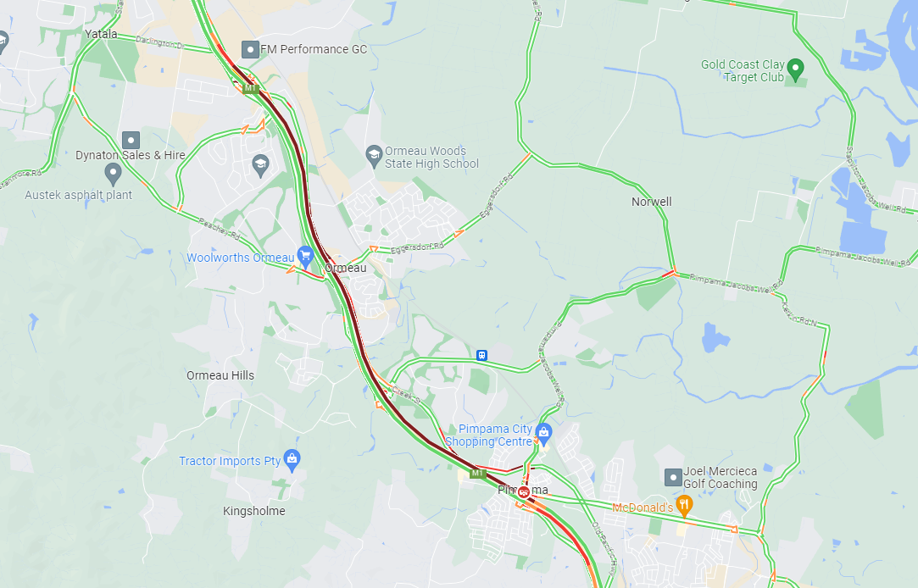
Task: Click the Ormeau suburb label
Action: (346, 268)
